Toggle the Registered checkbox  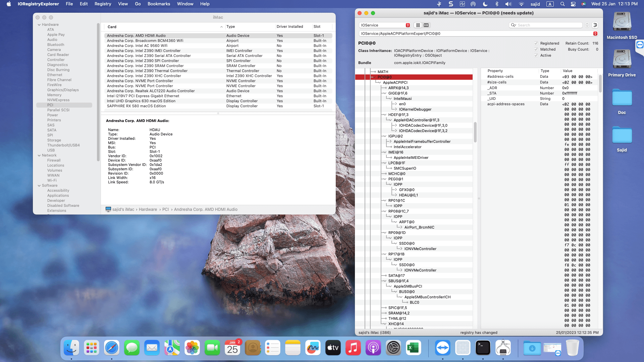click(536, 43)
